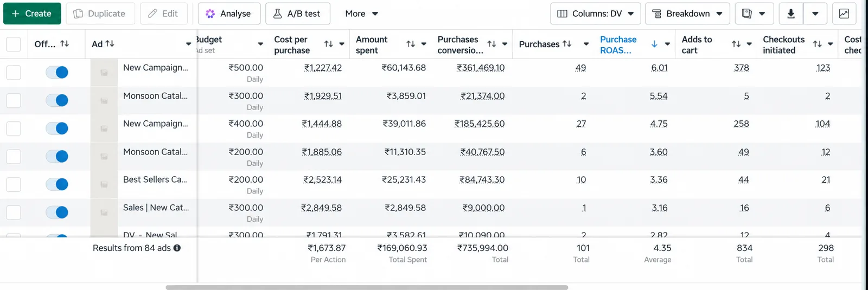Click the export download icon
This screenshot has width=868, height=290.
pos(791,14)
